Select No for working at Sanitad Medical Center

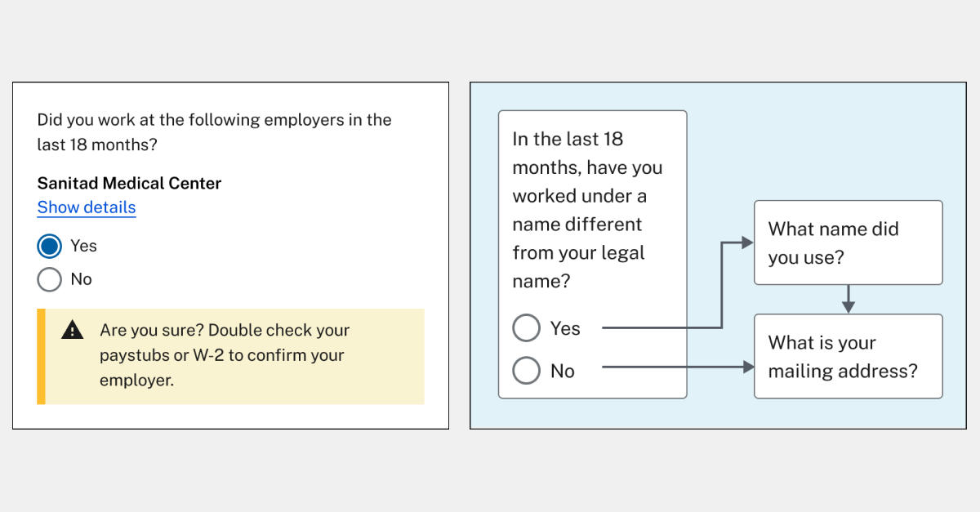tap(49, 279)
